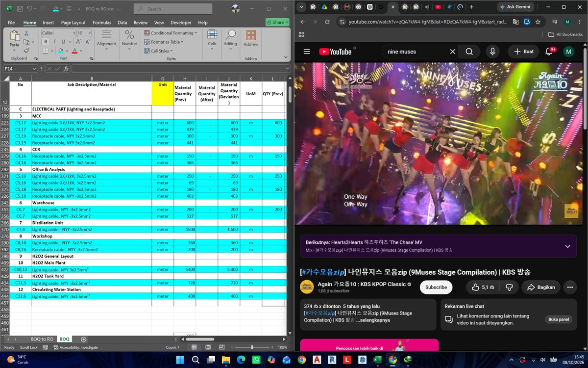Open the YouTube hamburger guide menu
The width and height of the screenshot is (588, 368).
(x=307, y=52)
